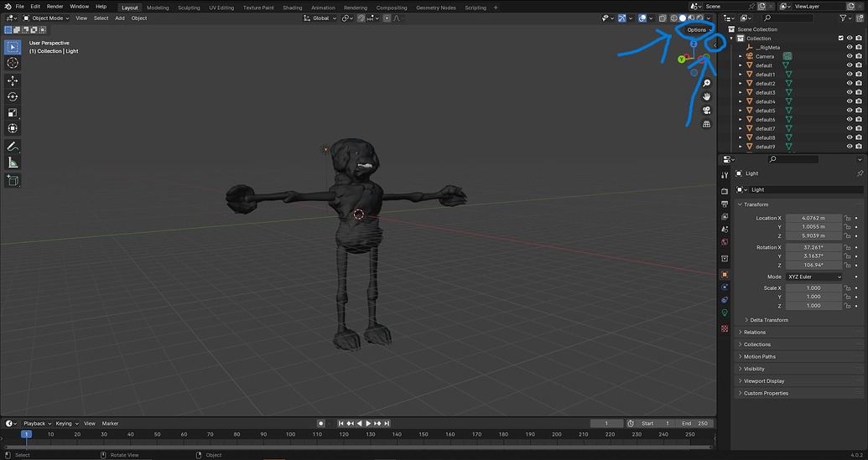Viewport: 868px width, 460px height.
Task: Hide the Camera object via eye icon
Action: 850,56
